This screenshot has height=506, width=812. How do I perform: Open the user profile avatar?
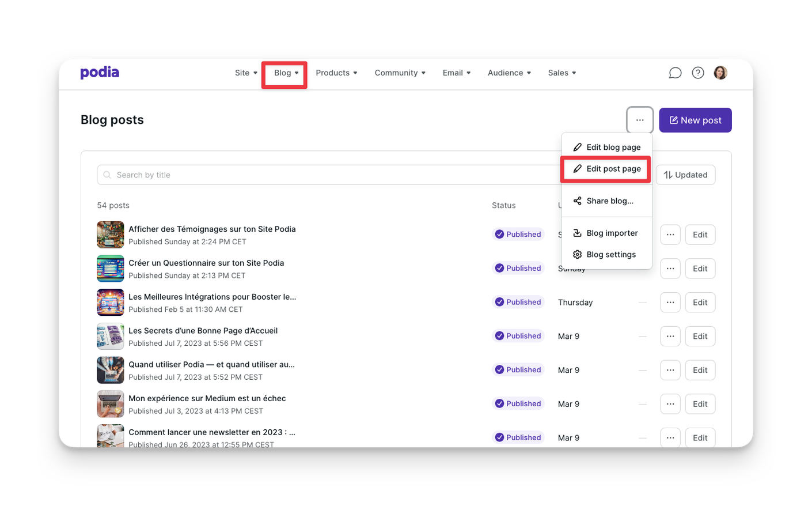[x=720, y=73]
